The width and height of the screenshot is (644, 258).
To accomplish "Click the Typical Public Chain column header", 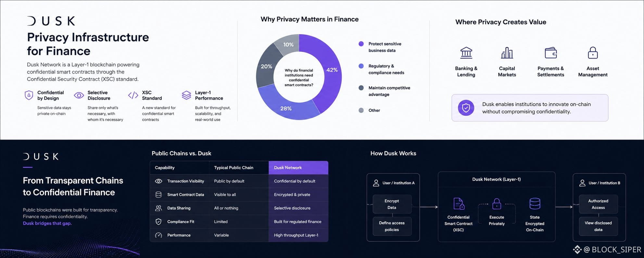I will click(x=239, y=168).
